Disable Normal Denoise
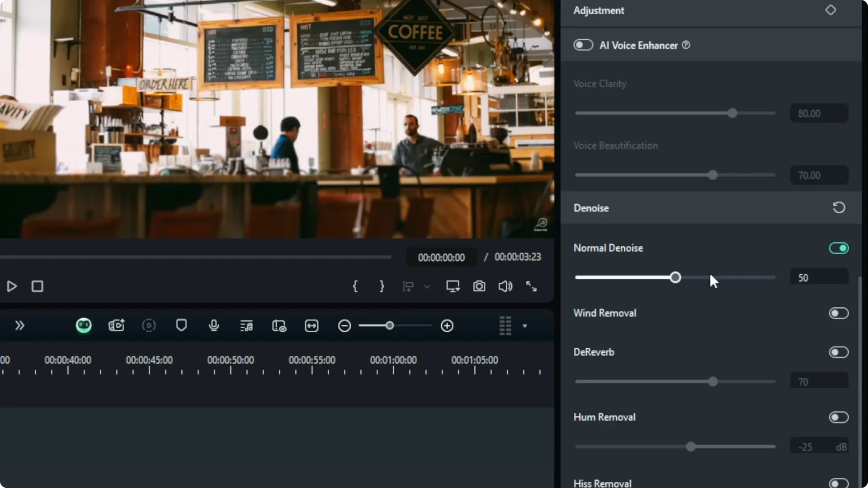 point(839,248)
